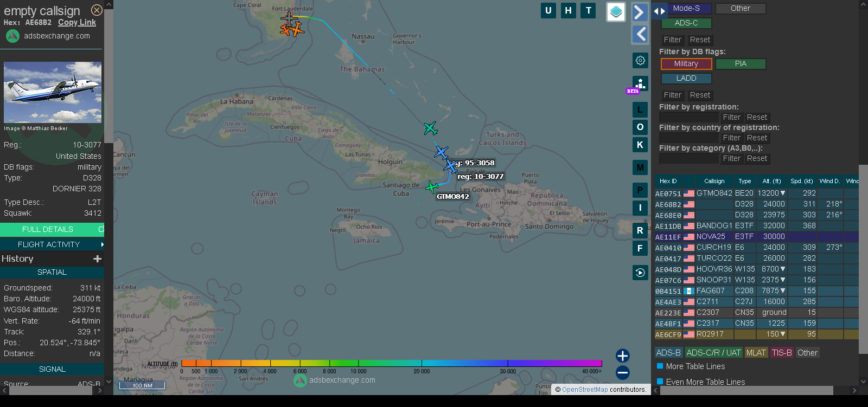Click the sidebar width toggle arrows
The width and height of the screenshot is (868, 407).
(659, 11)
